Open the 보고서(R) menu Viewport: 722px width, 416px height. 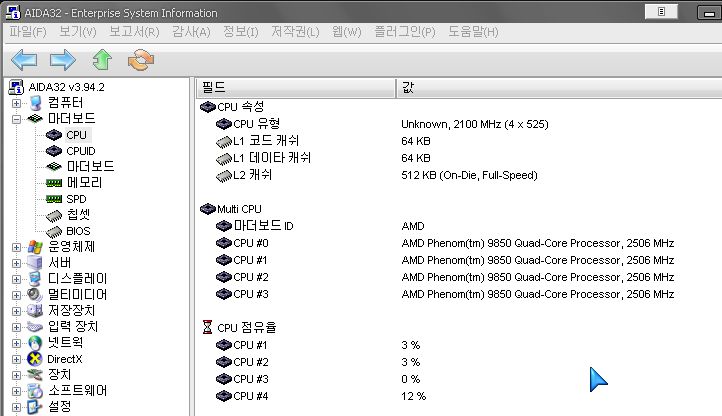tap(134, 32)
